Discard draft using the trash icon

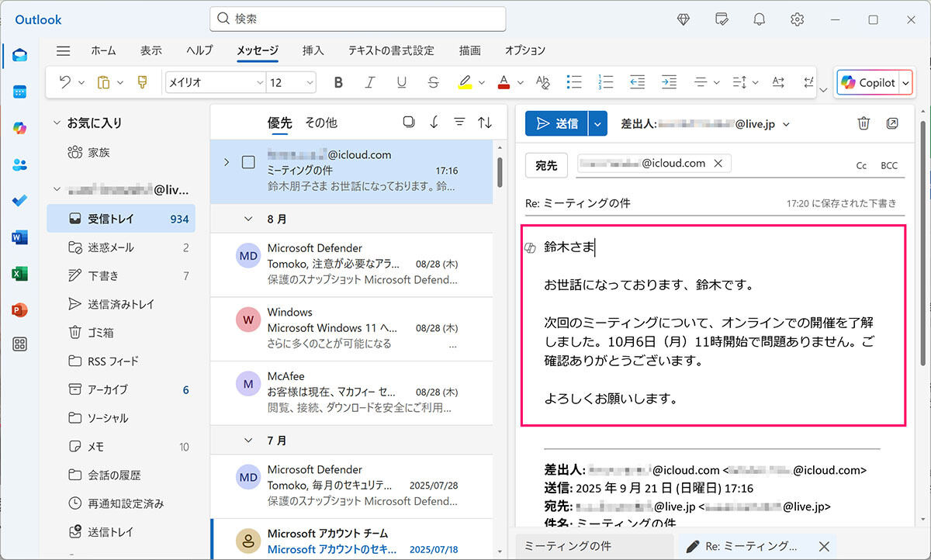tap(864, 123)
